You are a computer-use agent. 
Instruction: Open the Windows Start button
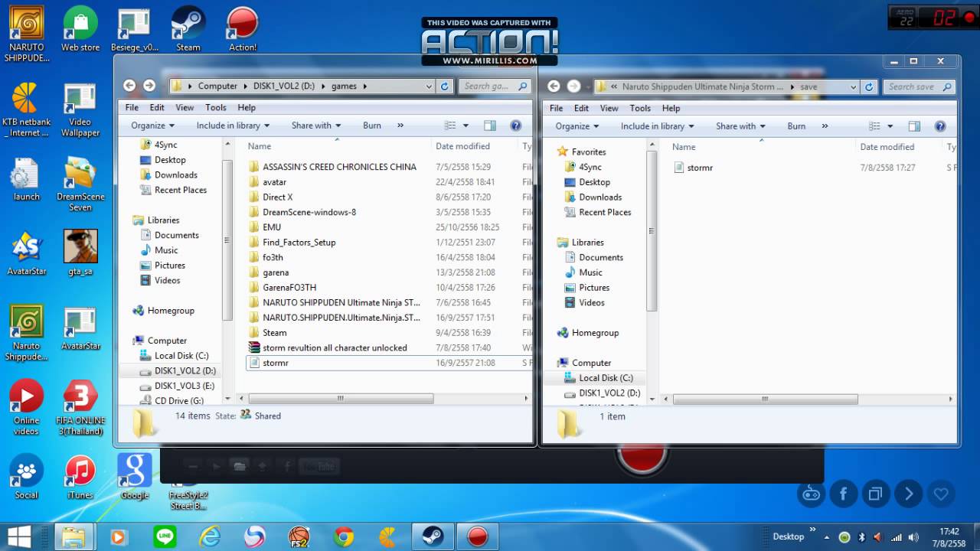click(x=19, y=536)
